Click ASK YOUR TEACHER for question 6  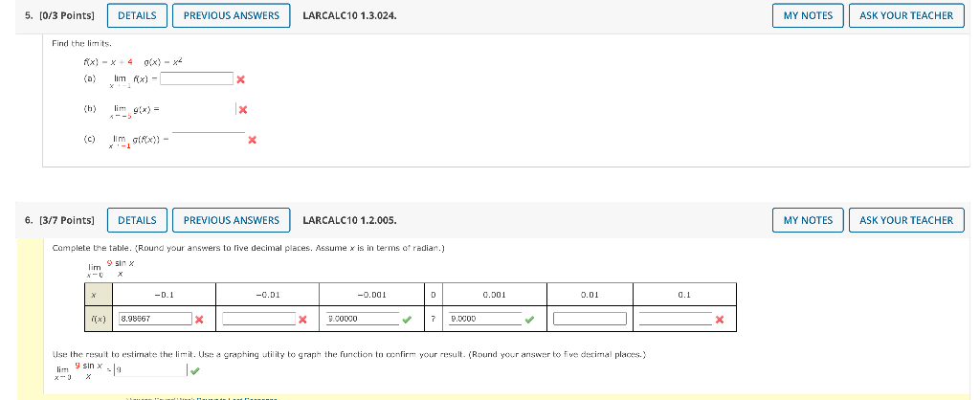point(906,220)
